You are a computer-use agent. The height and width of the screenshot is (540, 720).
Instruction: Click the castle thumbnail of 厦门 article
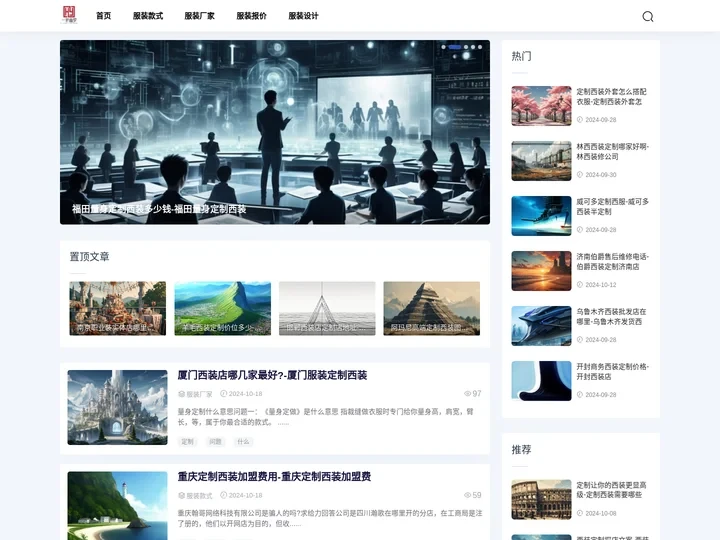118,407
